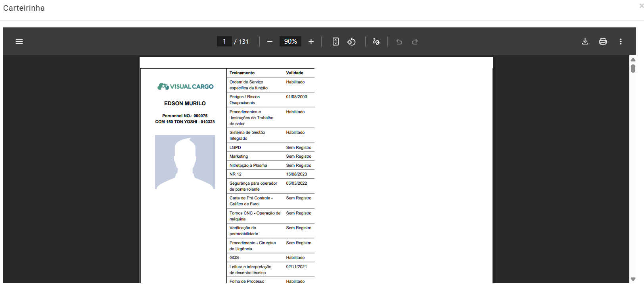This screenshot has height=284, width=644.
Task: Click the 90% zoom level field
Action: point(290,42)
